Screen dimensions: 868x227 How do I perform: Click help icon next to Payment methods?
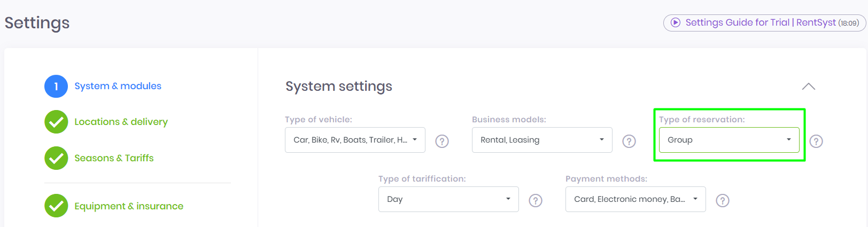[723, 200]
